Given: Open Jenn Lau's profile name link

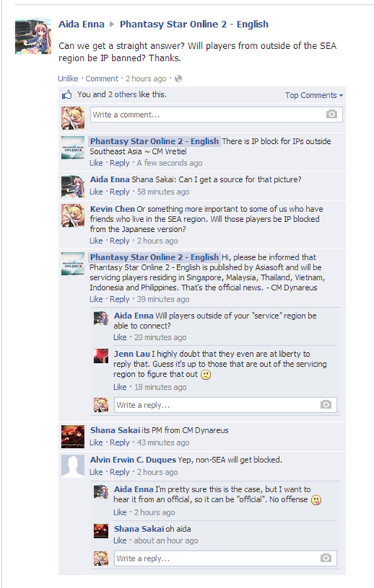Looking at the screenshot, I should pos(132,354).
